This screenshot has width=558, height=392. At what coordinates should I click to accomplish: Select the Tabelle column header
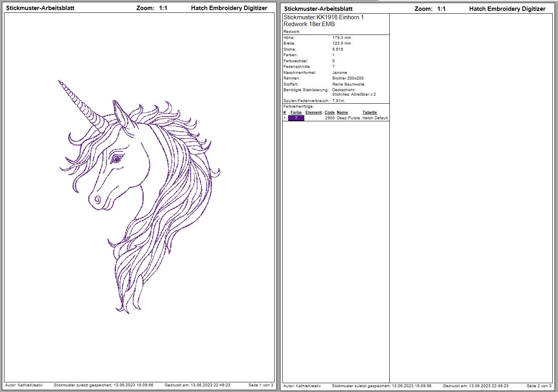point(370,112)
